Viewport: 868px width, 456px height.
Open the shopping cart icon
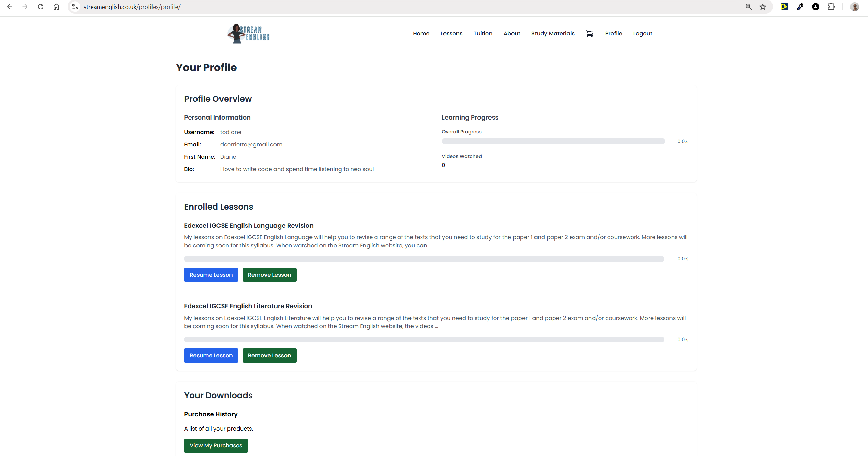(x=589, y=34)
